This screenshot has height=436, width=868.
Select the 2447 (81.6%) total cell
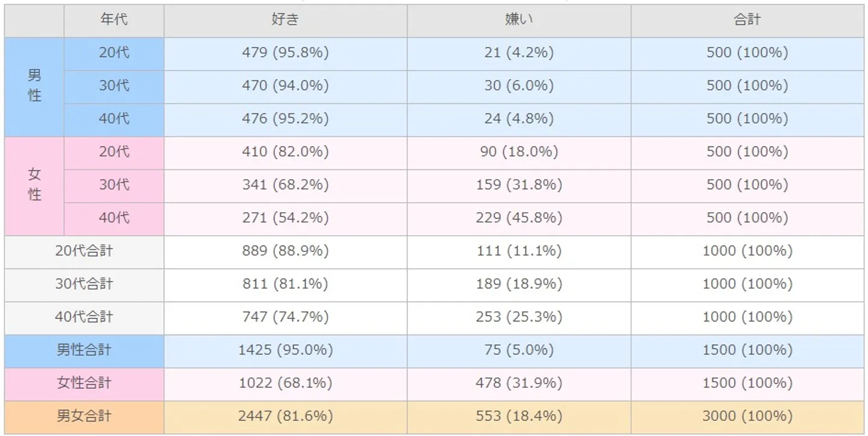[285, 416]
